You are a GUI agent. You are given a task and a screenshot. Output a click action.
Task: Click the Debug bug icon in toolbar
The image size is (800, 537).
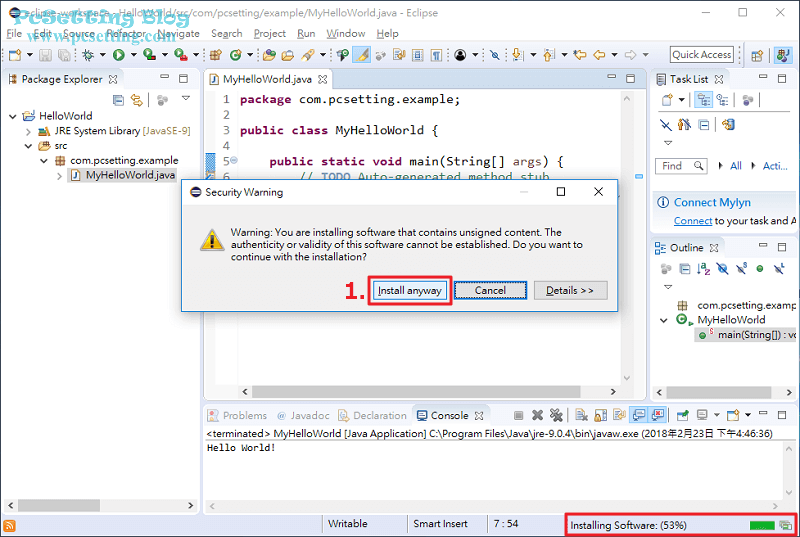tap(88, 55)
